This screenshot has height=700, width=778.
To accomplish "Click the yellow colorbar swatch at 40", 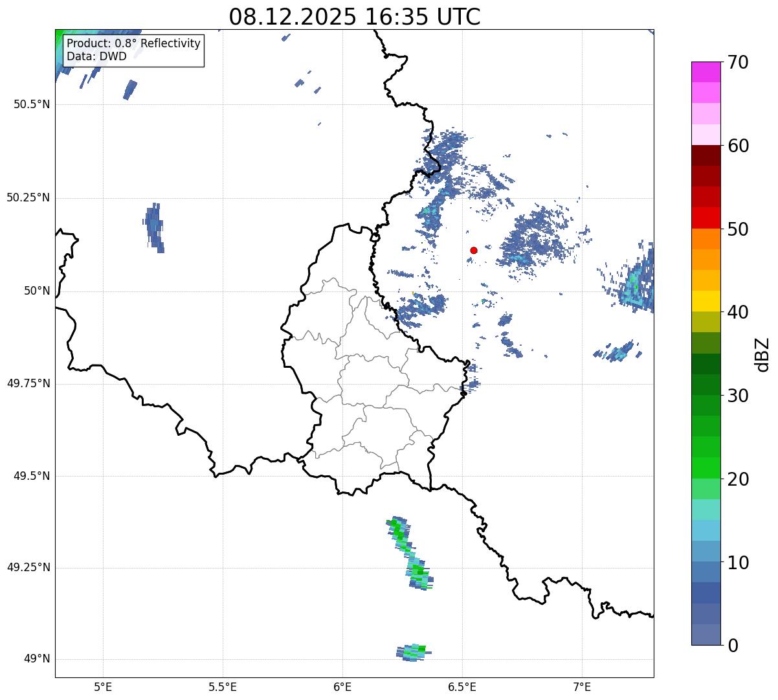I will [706, 301].
